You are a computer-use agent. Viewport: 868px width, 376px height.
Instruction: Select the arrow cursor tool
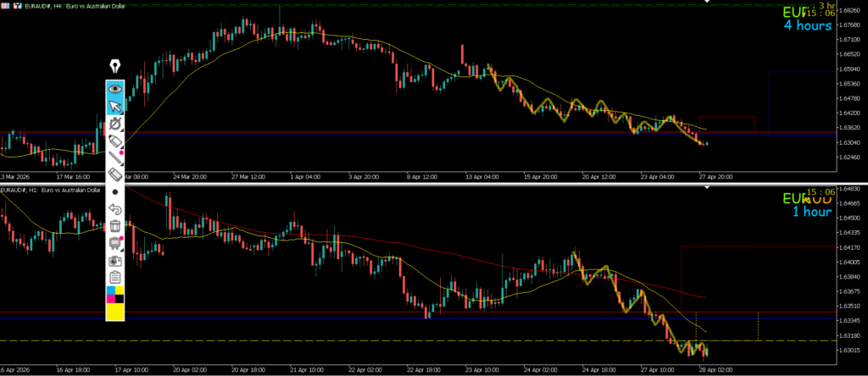115,106
